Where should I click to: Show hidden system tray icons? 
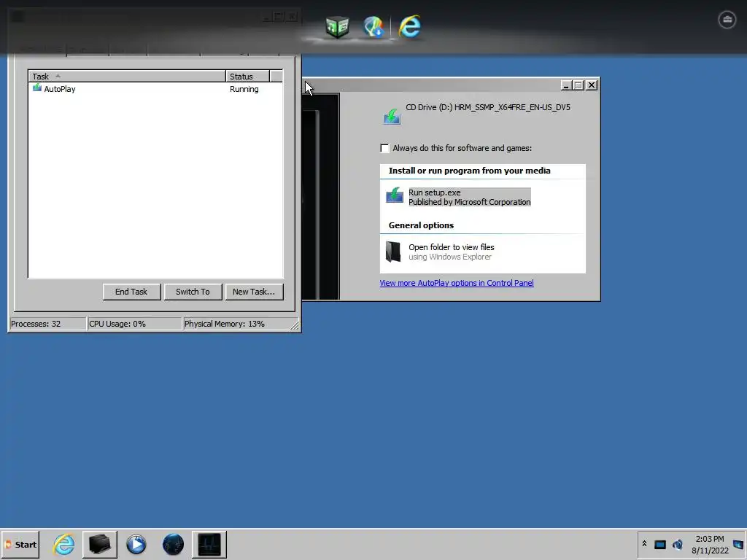(x=644, y=544)
